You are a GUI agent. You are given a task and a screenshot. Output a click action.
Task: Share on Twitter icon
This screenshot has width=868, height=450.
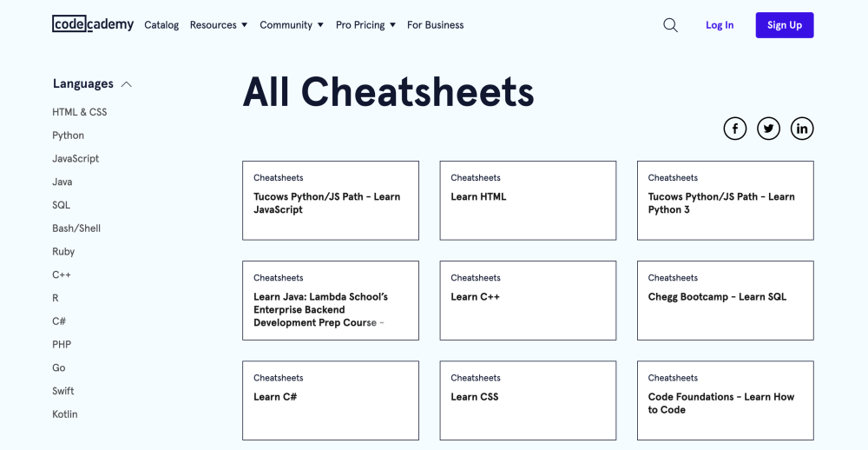pyautogui.click(x=768, y=129)
